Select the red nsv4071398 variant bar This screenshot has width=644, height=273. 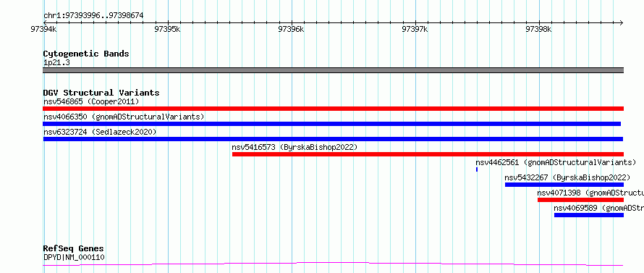point(580,200)
